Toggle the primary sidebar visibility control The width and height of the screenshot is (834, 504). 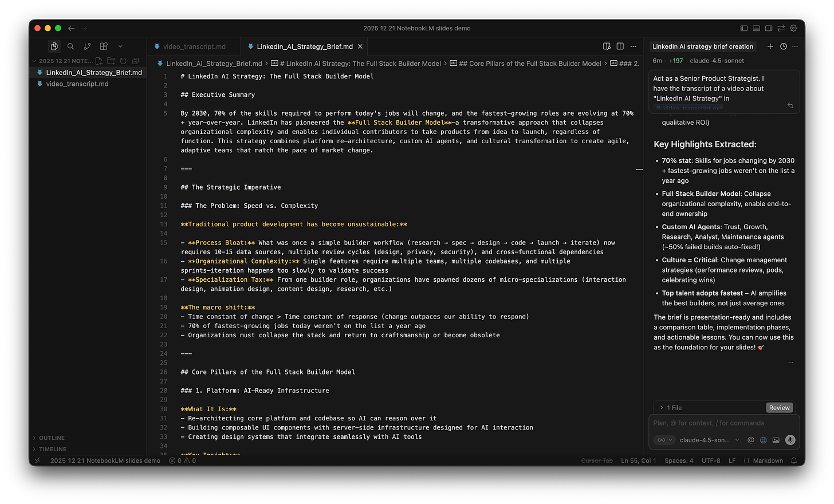(x=743, y=27)
